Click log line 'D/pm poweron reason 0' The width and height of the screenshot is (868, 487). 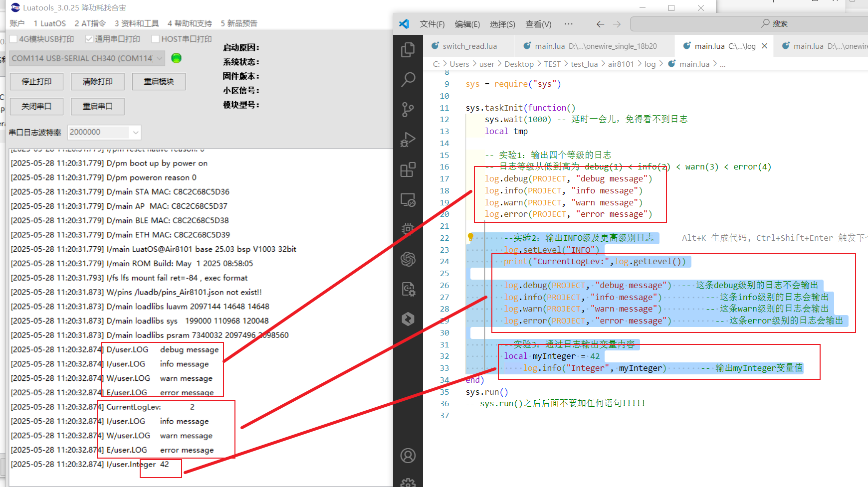(103, 177)
